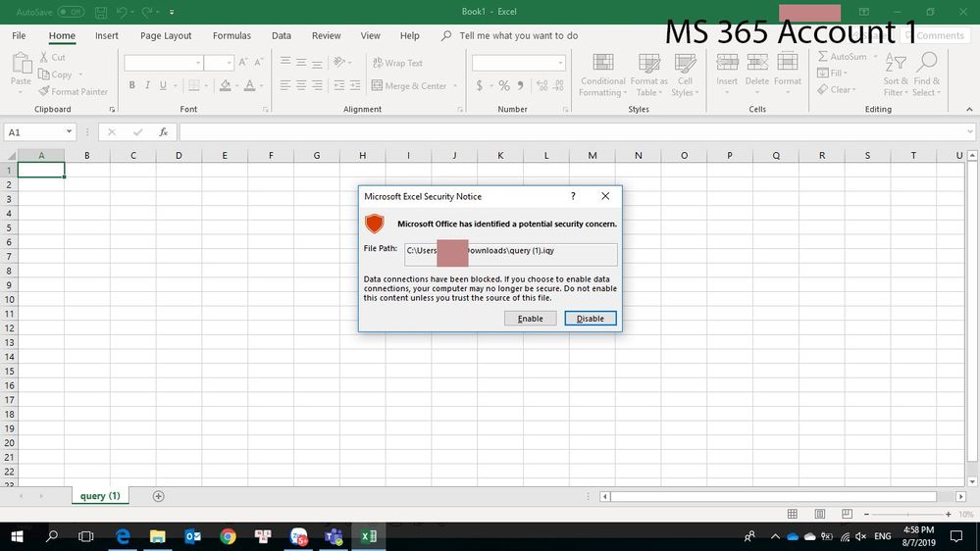The width and height of the screenshot is (980, 551).
Task: Click the Redo icon
Action: [x=147, y=12]
